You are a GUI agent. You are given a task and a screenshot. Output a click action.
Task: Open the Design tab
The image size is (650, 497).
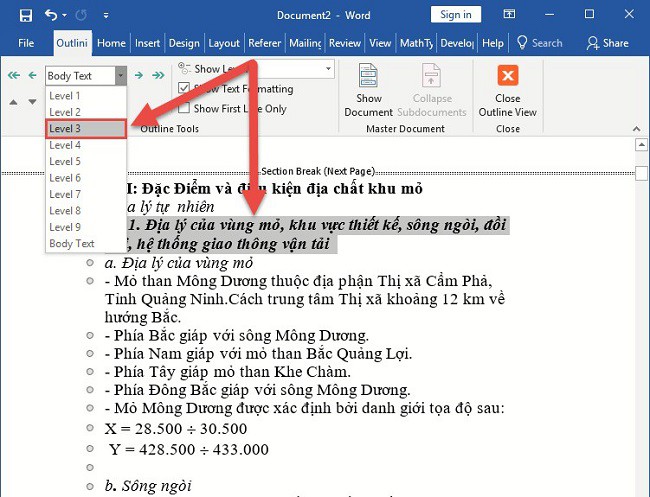click(x=184, y=43)
